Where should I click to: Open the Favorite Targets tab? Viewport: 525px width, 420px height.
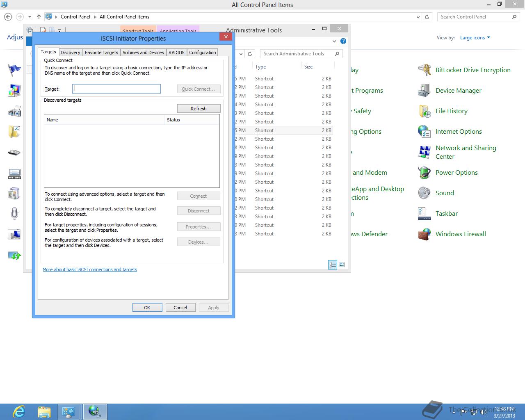(101, 52)
